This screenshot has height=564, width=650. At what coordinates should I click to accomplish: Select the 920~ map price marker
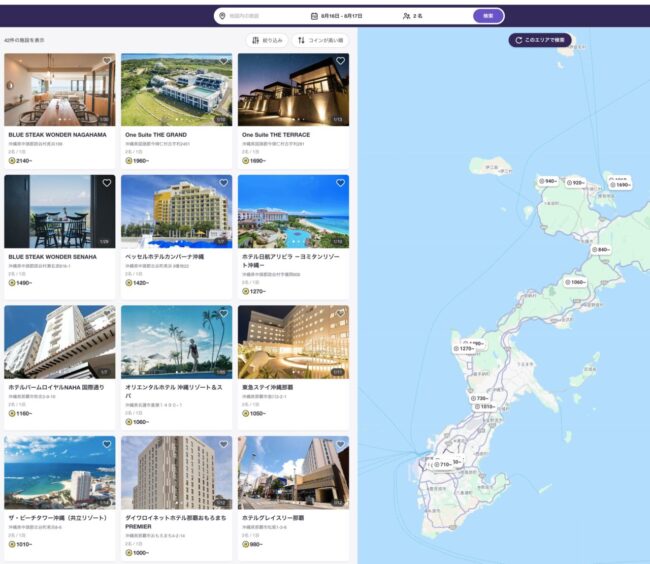coord(576,182)
